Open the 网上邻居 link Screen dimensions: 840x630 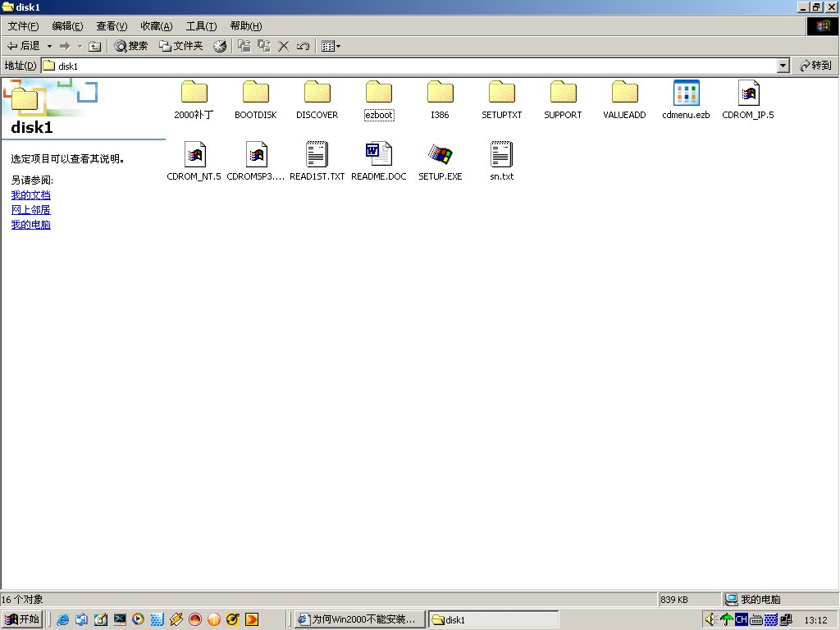[x=30, y=209]
